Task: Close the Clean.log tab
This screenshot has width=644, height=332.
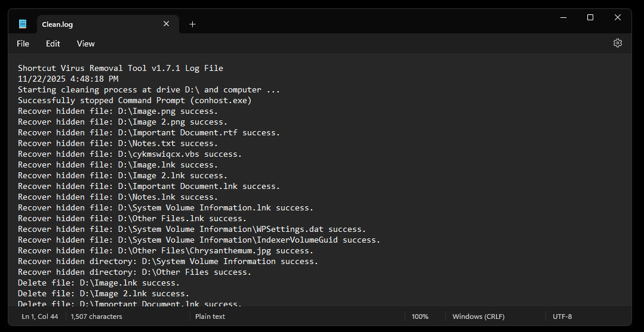Action: click(166, 24)
